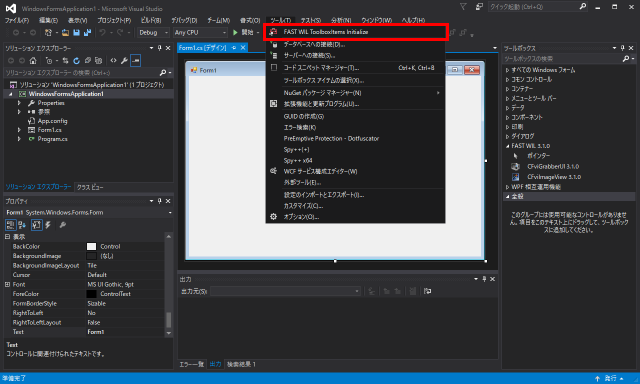Click the Show All Files icon in Solution Explorer
Image resolution: width=640 pixels, height=384 pixels.
(x=98, y=60)
